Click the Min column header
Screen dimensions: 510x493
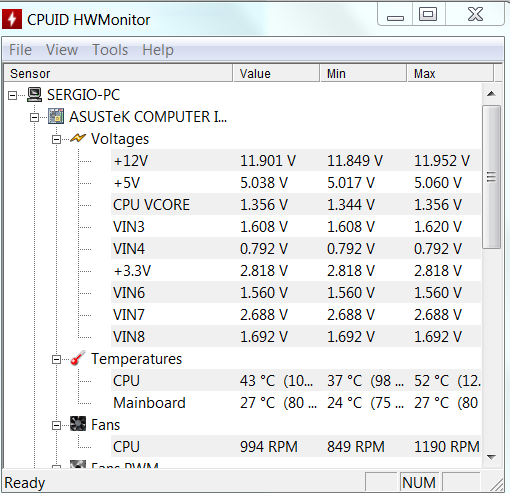coord(363,73)
